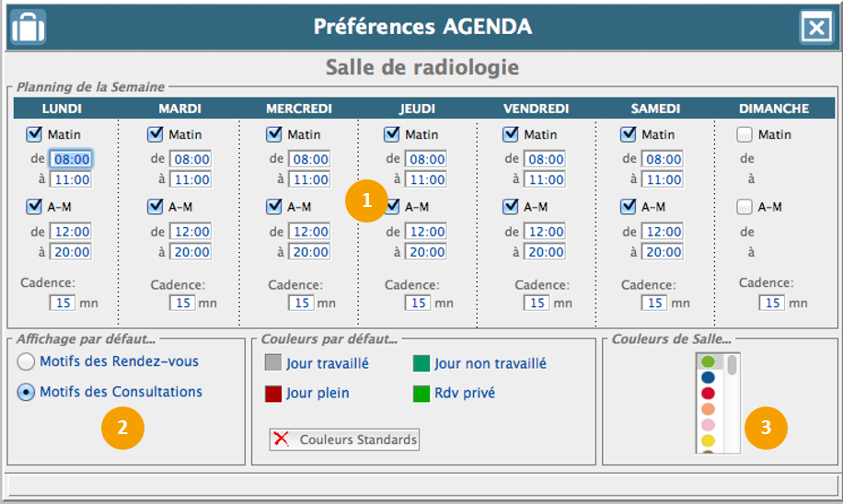843x504 pixels.
Task: Enable the Dimanche Matin checkbox
Action: pos(745,134)
